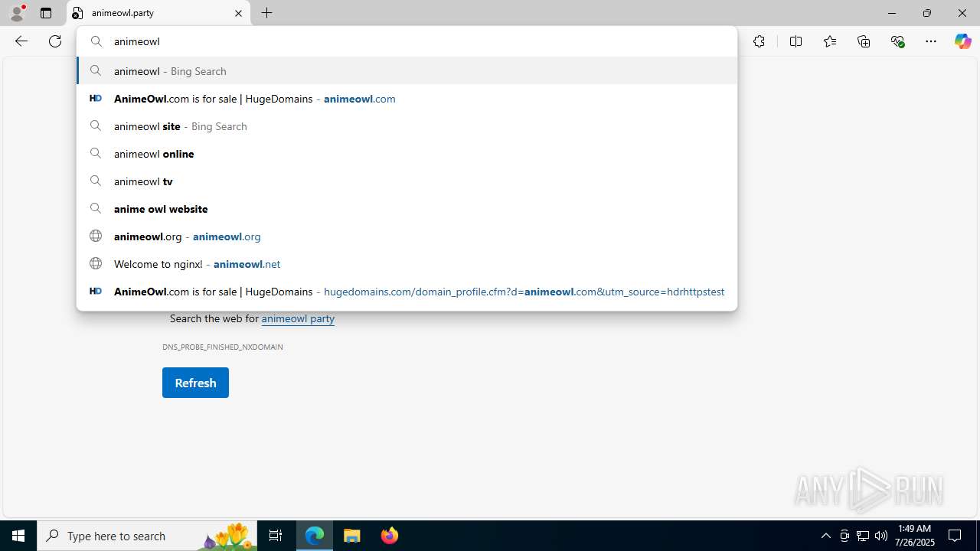Viewport: 980px width, 551px height.
Task: Open Settings and more ellipsis menu
Action: [x=931, y=41]
